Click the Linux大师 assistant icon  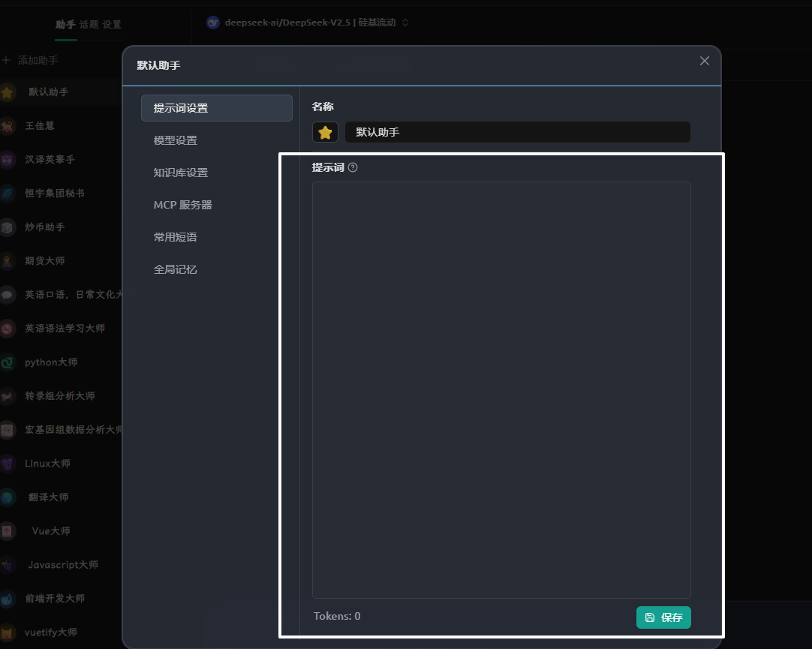point(7,464)
